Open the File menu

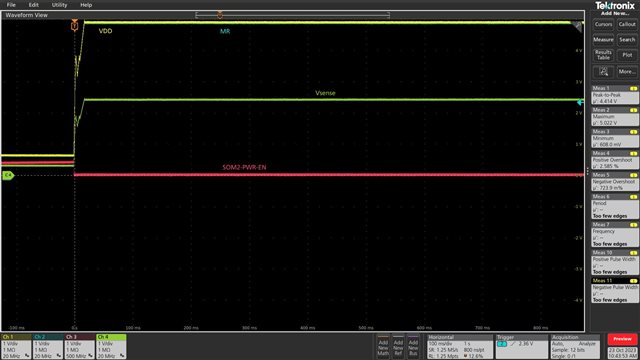(11, 5)
